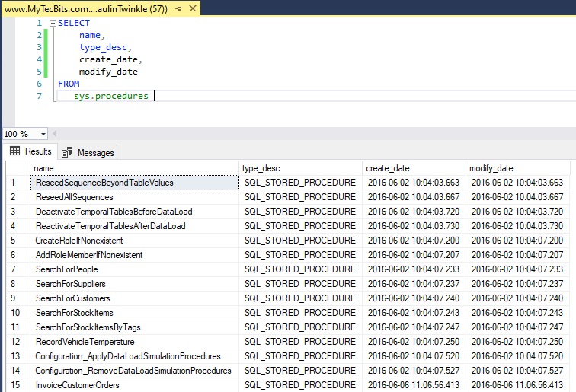Image resolution: width=576 pixels, height=392 pixels.
Task: Click create_date 2016-06-06 11:06:56.413 cell
Action: pos(414,385)
